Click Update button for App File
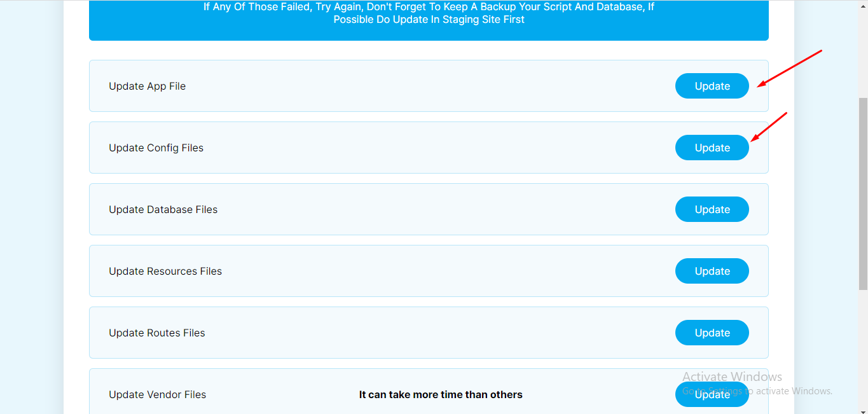Viewport: 868px width, 414px height. point(712,86)
